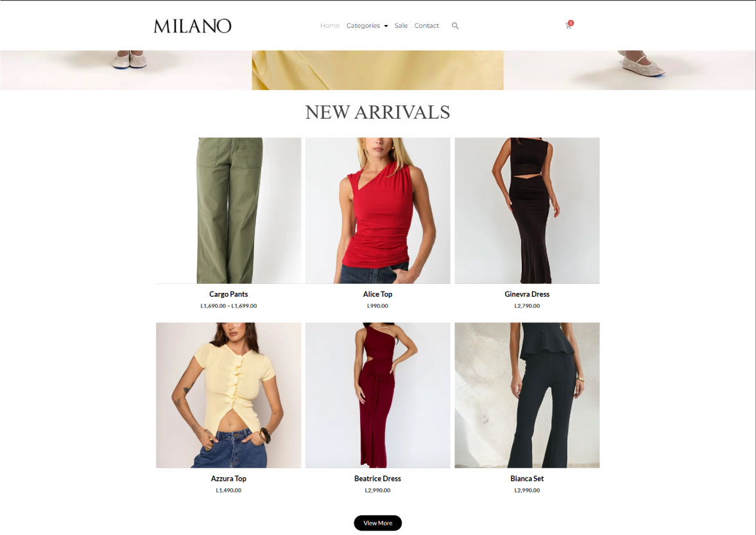Click the Cargo Pants title link
Viewport: 756px width, 535px height.
tap(228, 294)
